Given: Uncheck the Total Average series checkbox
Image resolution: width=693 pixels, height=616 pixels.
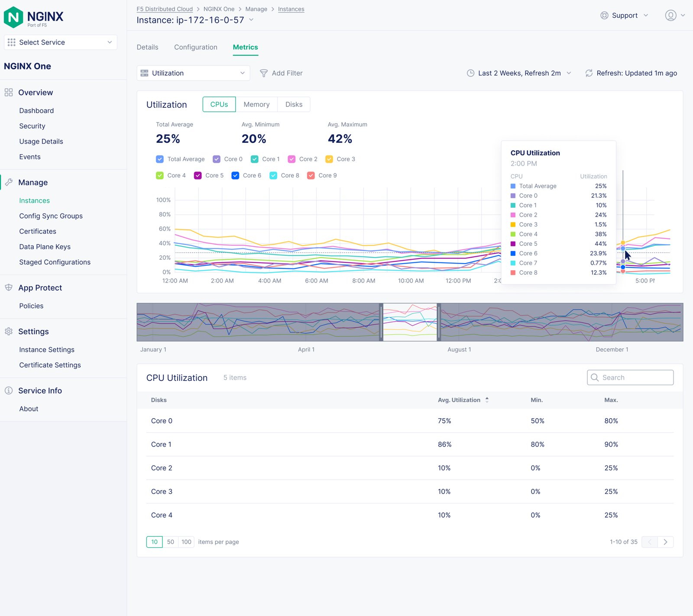Looking at the screenshot, I should pyautogui.click(x=160, y=159).
